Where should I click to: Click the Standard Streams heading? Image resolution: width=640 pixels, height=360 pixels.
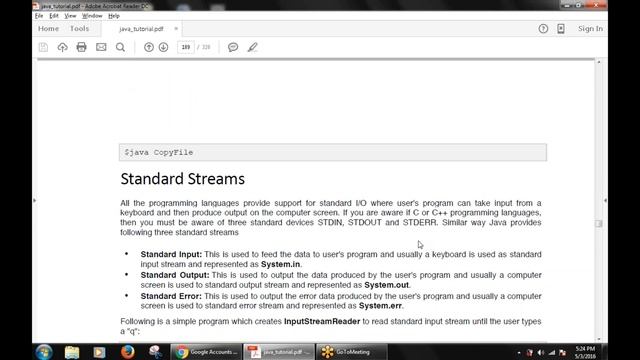[182, 179]
